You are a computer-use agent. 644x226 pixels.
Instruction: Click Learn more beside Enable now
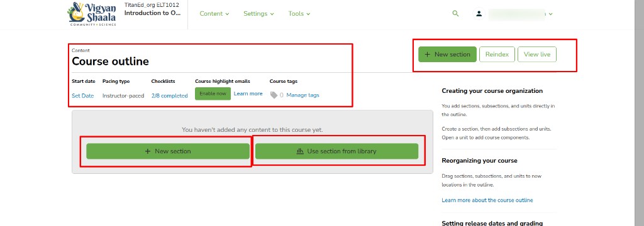tap(248, 94)
